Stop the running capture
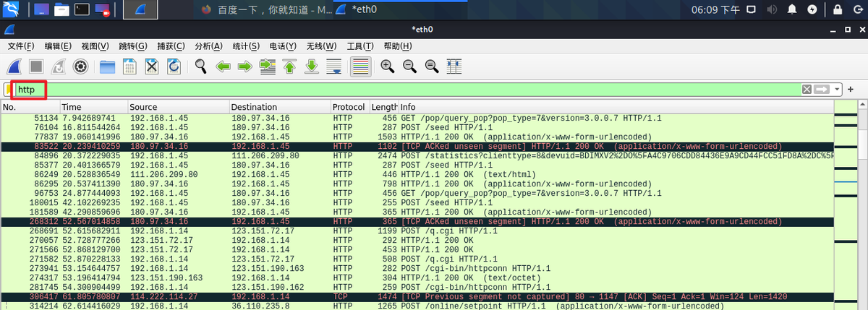 point(36,66)
